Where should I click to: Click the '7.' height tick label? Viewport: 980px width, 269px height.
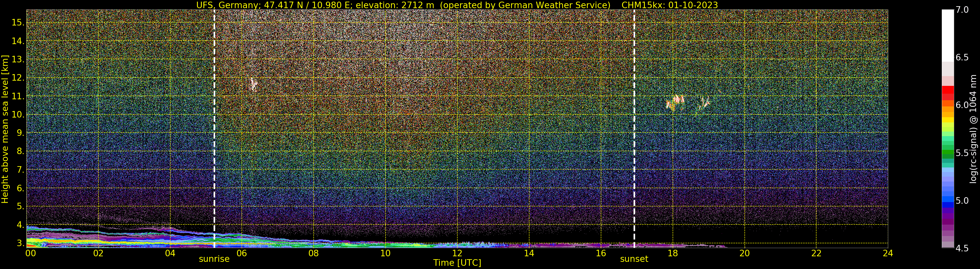click(21, 170)
